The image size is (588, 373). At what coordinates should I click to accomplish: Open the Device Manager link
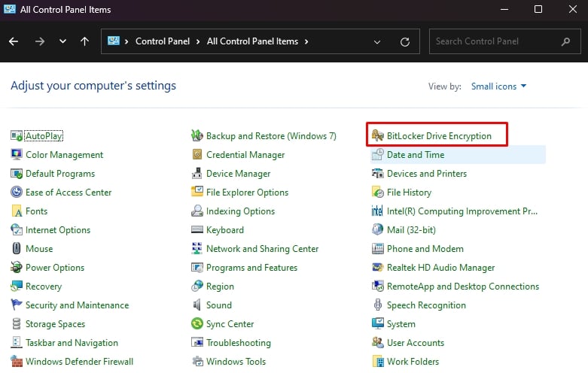coord(238,174)
